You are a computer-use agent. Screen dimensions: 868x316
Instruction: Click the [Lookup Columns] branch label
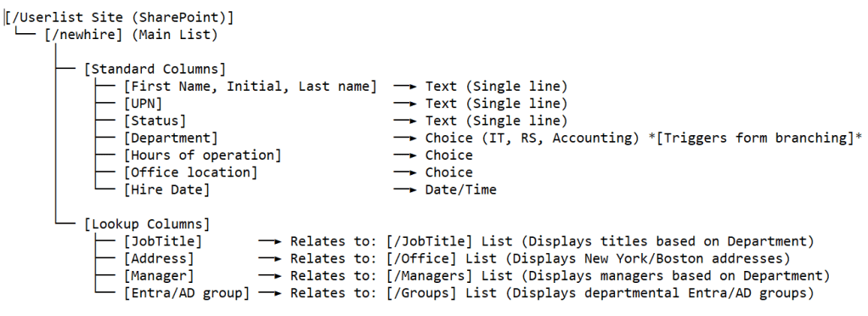tap(147, 224)
